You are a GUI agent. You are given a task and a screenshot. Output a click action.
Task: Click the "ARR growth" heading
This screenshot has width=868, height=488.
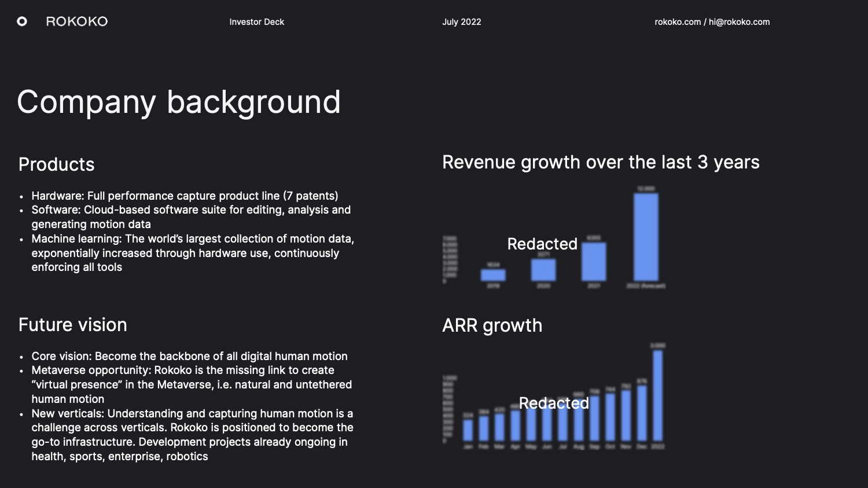(x=492, y=325)
